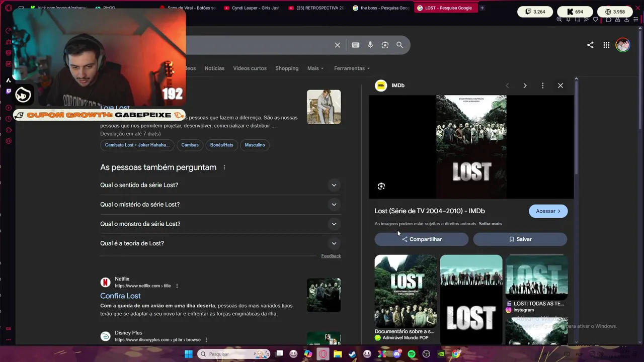644x362 pixels.
Task: Open three-dot menu for Disney Plus result
Action: click(x=206, y=340)
